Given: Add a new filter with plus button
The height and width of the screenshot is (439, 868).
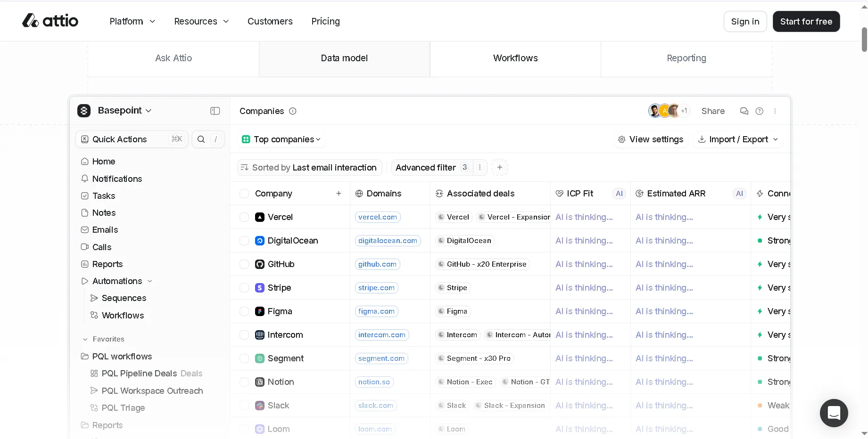Looking at the screenshot, I should pos(500,167).
